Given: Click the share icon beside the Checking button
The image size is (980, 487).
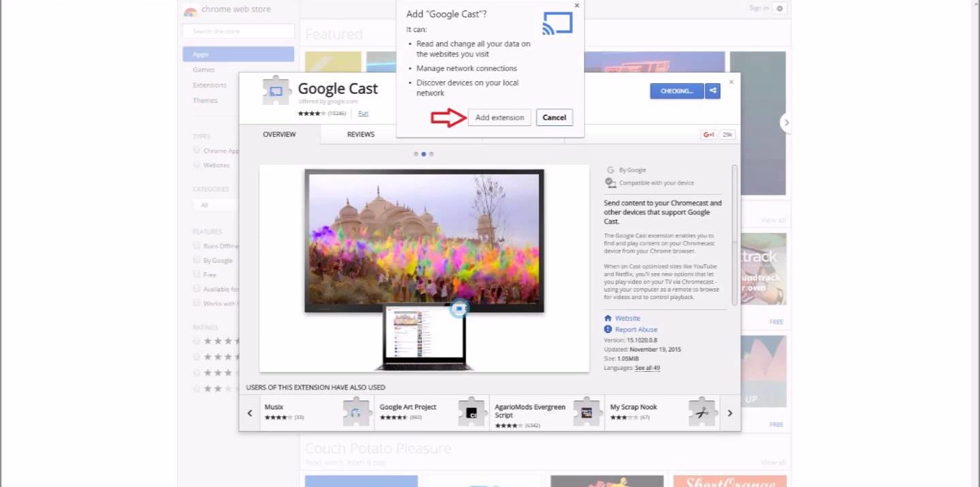Looking at the screenshot, I should tap(713, 91).
